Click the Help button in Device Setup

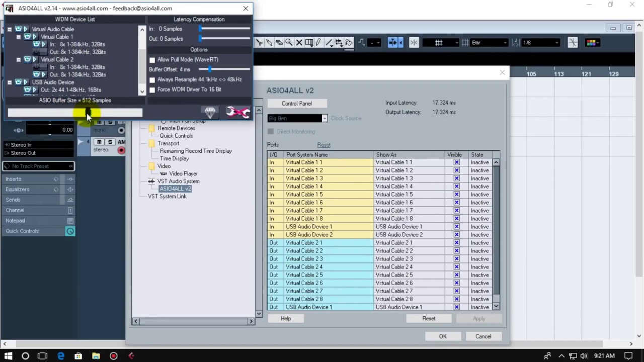pyautogui.click(x=286, y=318)
